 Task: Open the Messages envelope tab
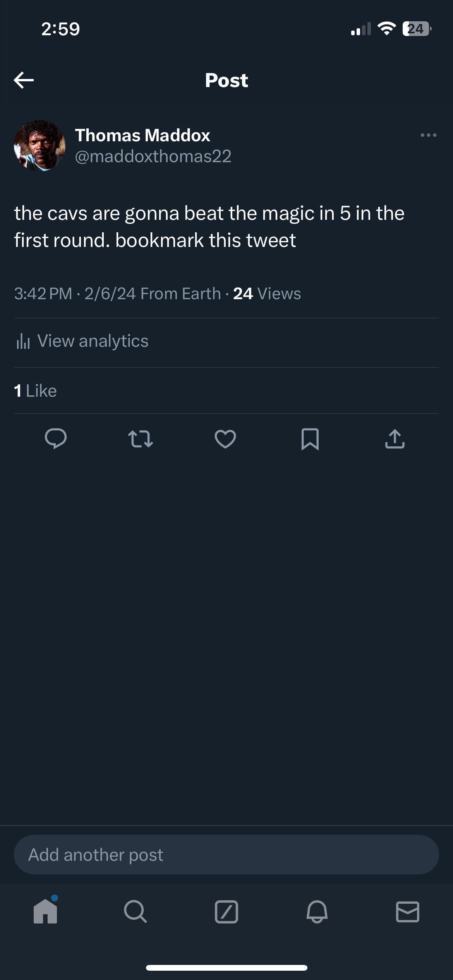pos(408,911)
